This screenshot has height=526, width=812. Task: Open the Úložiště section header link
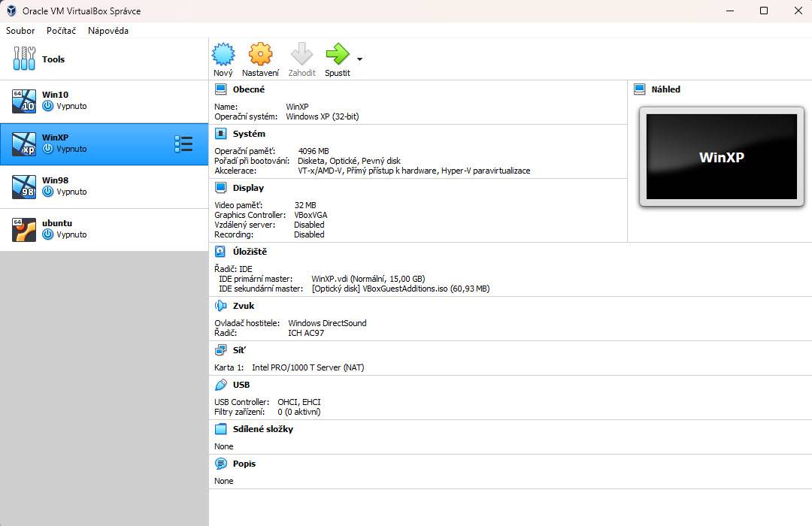250,252
